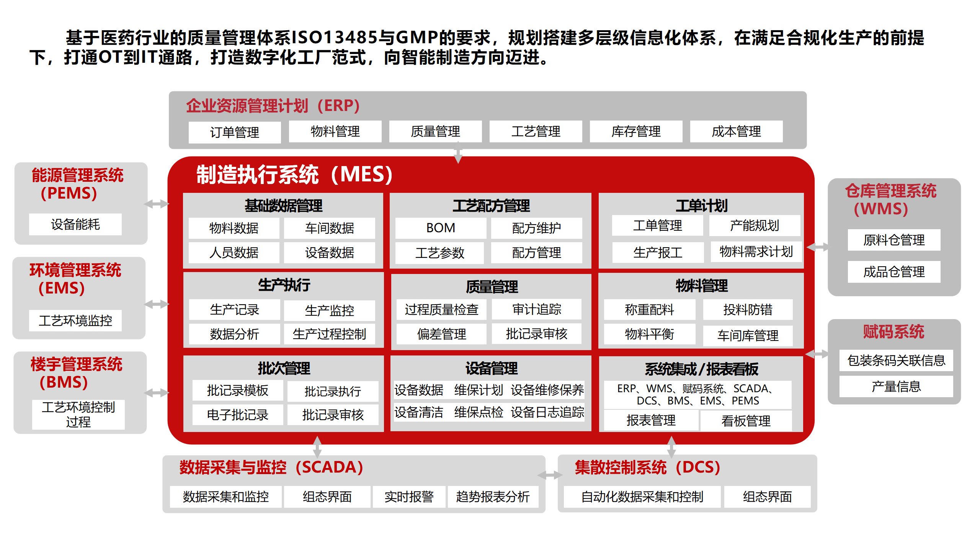Click the 电子批记录 cell
980x551 pixels.
coord(238,415)
